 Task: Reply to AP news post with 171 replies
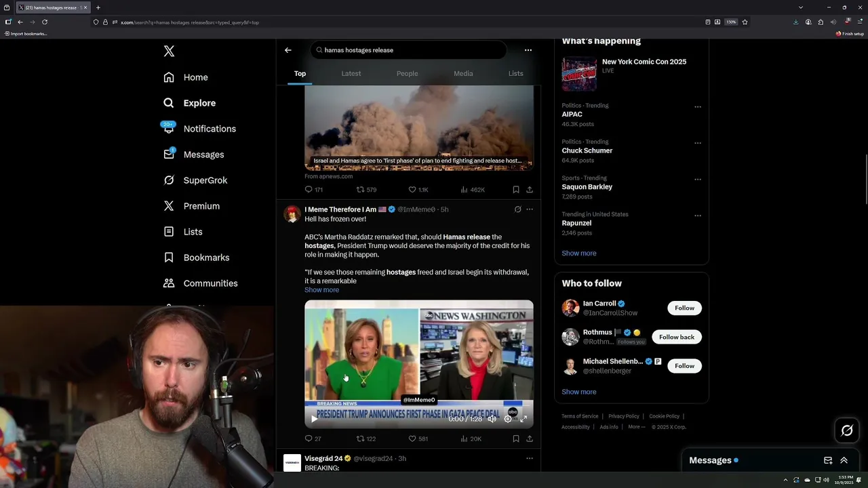(x=313, y=190)
